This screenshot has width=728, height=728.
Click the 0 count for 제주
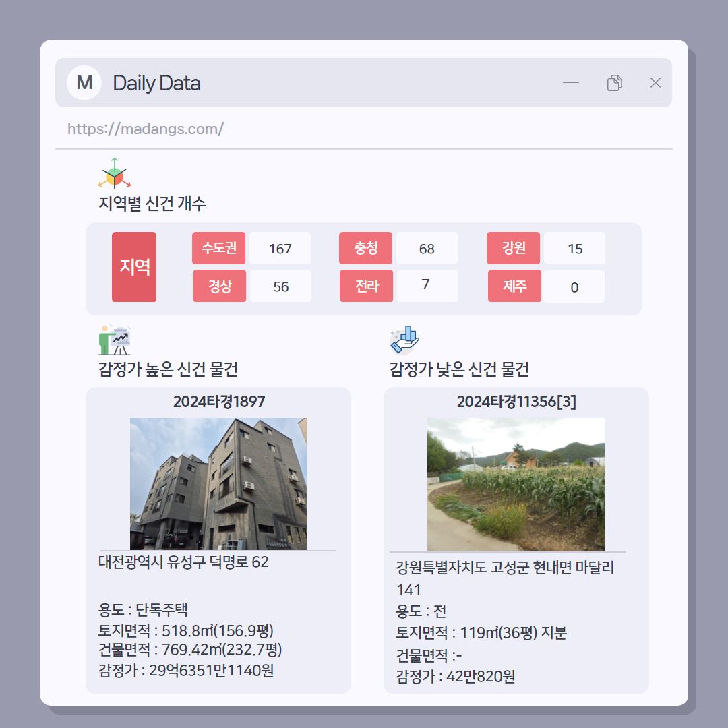tap(574, 287)
